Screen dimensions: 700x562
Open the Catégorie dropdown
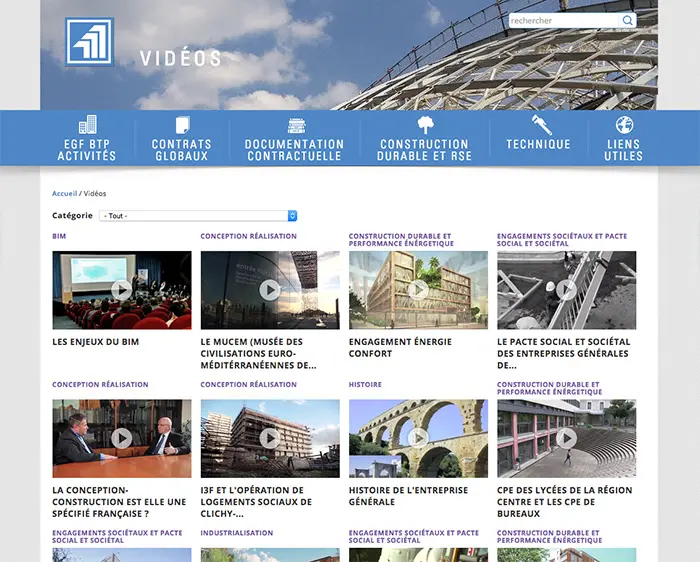[x=198, y=216]
